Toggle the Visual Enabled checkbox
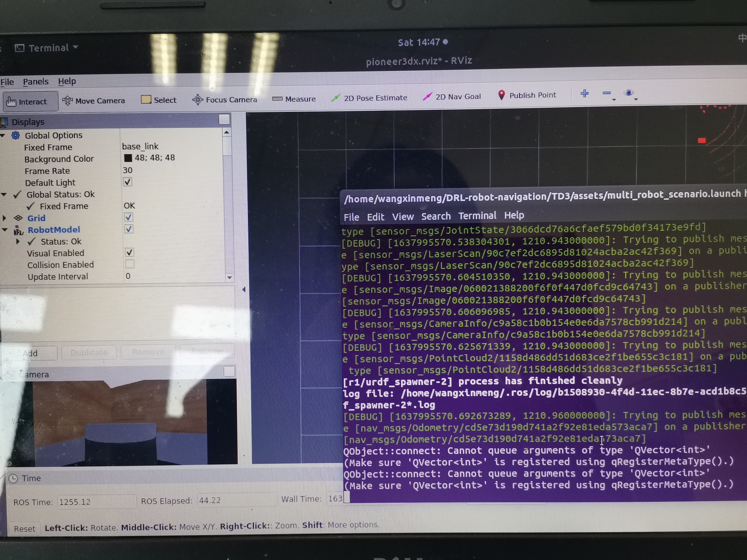 coord(129,253)
